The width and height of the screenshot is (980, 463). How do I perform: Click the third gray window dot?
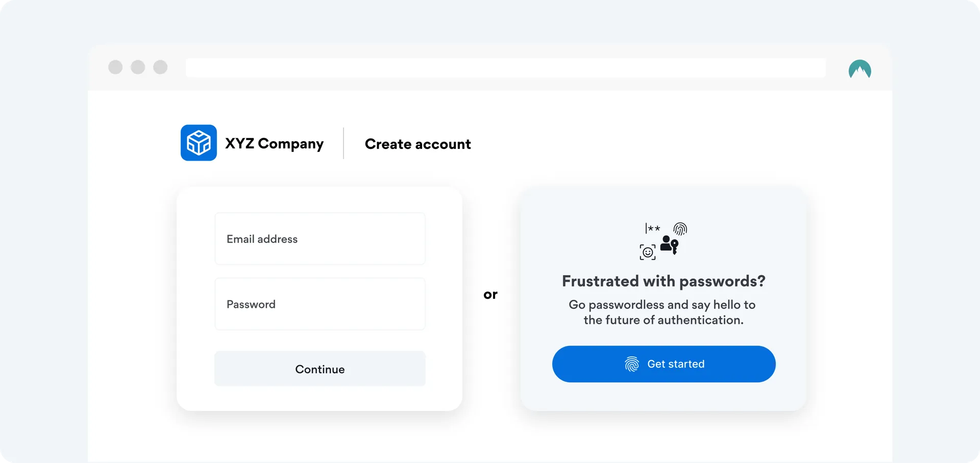click(160, 67)
